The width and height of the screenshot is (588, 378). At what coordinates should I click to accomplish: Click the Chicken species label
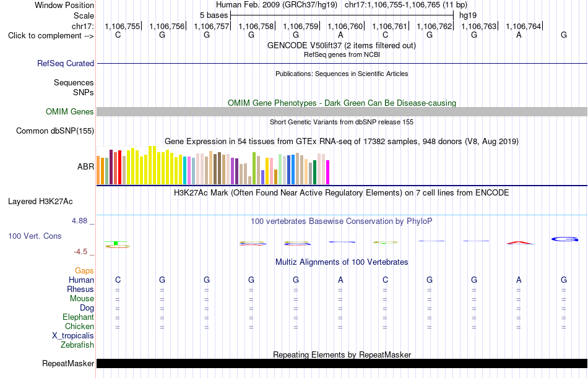pyautogui.click(x=79, y=327)
